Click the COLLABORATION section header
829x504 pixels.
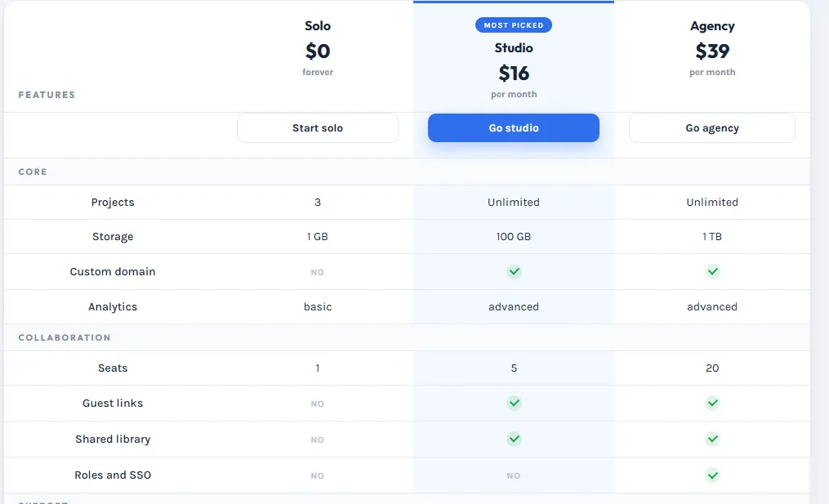pyautogui.click(x=65, y=337)
